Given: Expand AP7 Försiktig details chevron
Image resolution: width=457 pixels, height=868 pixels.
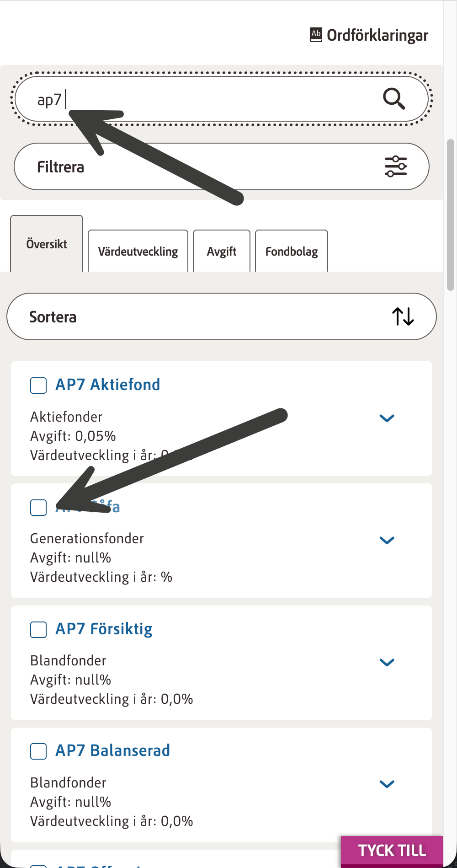Looking at the screenshot, I should click(x=387, y=662).
